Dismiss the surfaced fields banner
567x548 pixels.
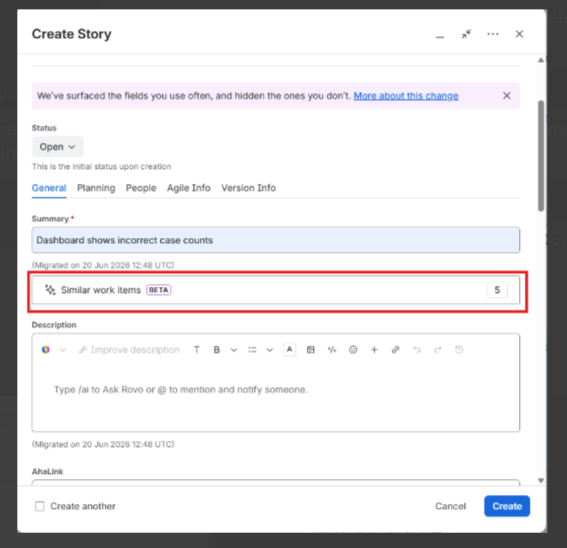coord(507,95)
